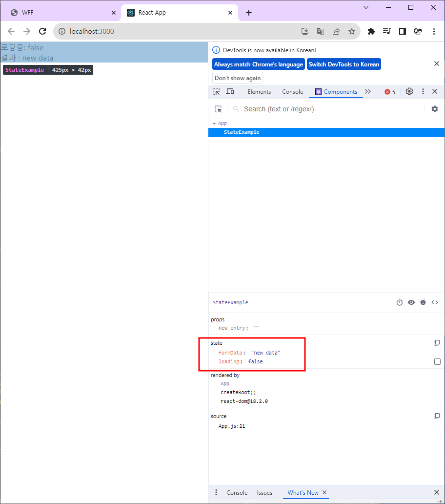
Task: Close the bottom drawer panel
Action: pos(437,492)
